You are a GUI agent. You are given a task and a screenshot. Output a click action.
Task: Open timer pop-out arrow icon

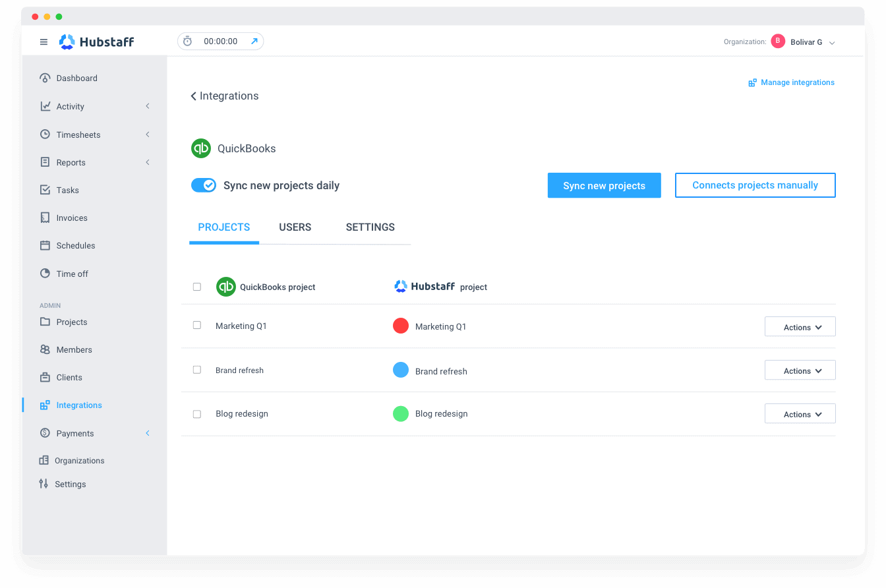[254, 42]
